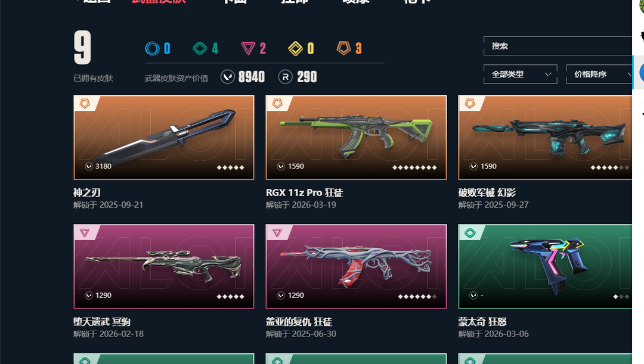Open the 全部类型 type filter dropdown
This screenshot has width=644, height=364.
coord(521,74)
